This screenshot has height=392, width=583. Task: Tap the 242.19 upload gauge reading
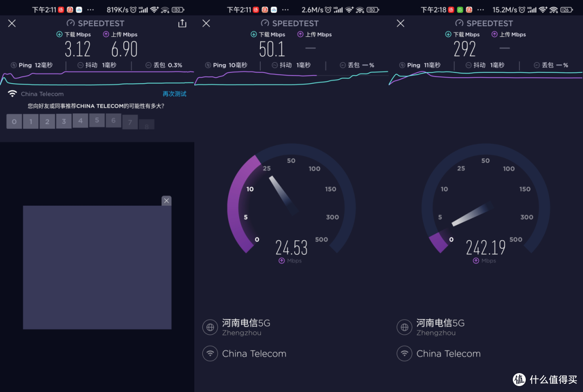(x=486, y=248)
